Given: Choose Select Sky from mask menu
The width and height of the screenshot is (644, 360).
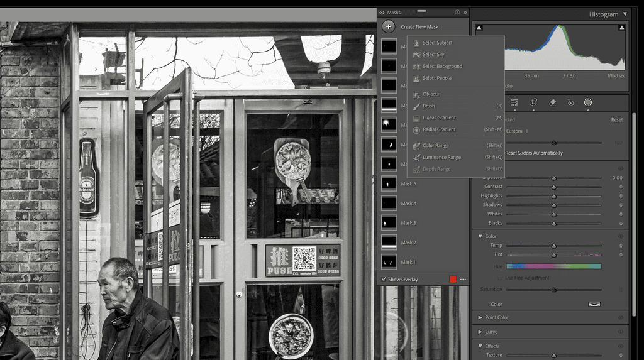Looking at the screenshot, I should point(433,55).
